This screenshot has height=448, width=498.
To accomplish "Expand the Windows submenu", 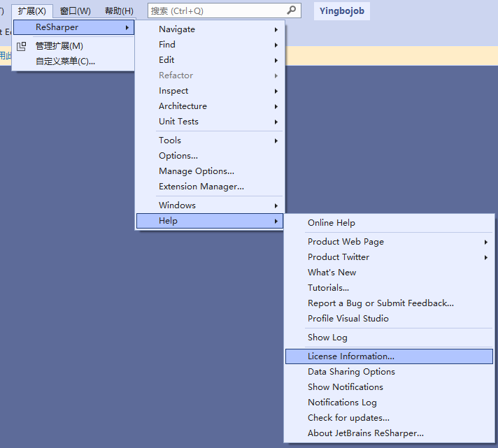I will [210, 205].
